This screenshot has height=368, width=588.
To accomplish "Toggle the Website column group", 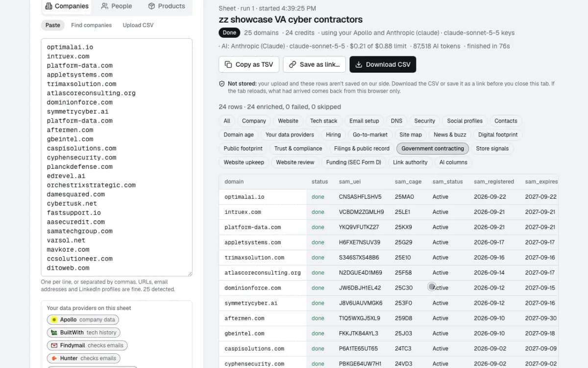I will [x=288, y=121].
